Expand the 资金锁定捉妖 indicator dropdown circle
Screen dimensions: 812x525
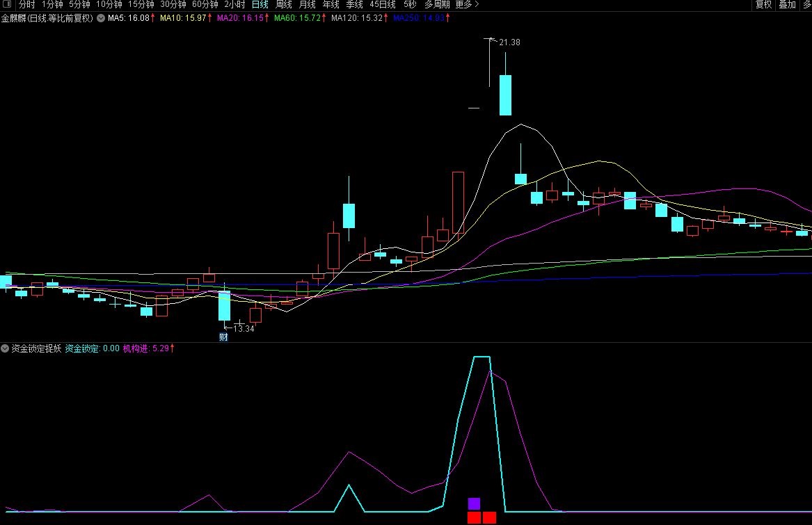pos(5,348)
